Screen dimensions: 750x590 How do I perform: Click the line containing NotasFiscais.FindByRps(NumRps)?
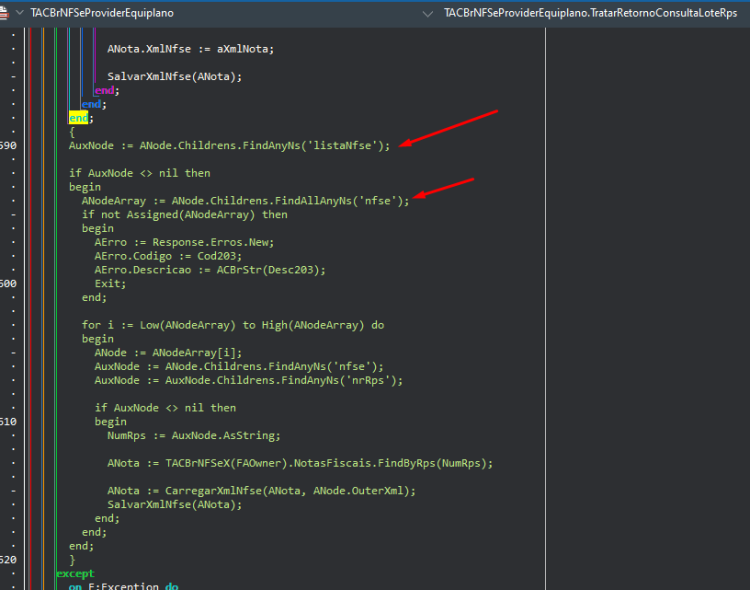(300, 463)
